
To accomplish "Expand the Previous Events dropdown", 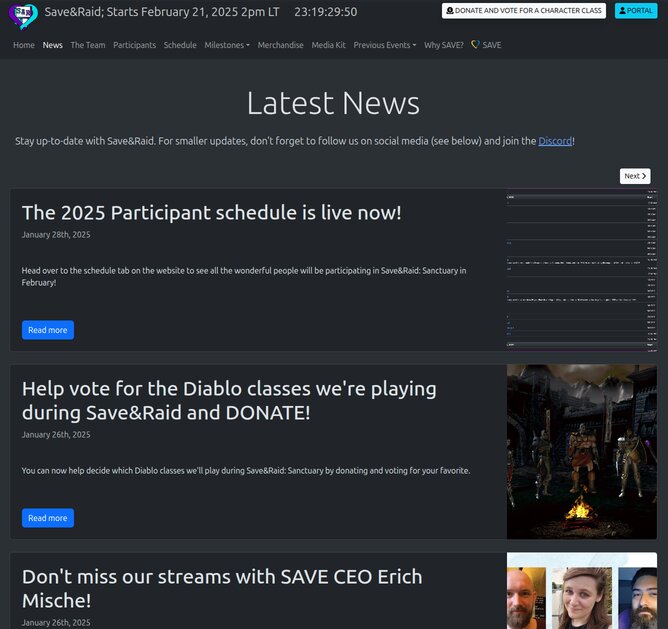I will pyautogui.click(x=385, y=45).
